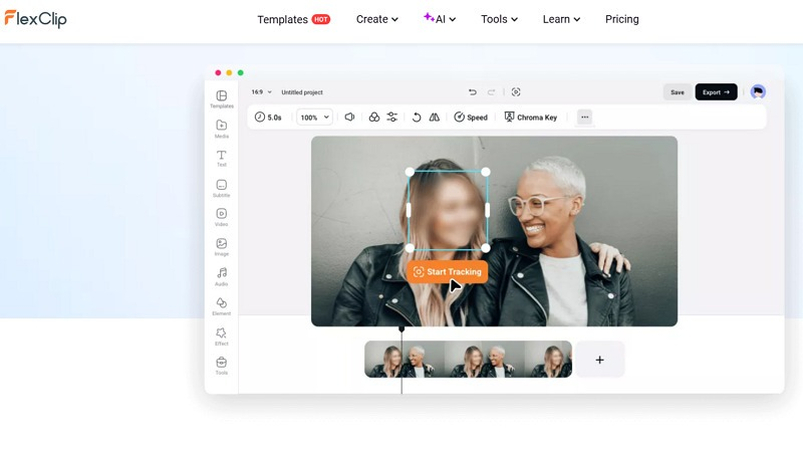Click the 5.0s duration control
803x450 pixels.
268,117
